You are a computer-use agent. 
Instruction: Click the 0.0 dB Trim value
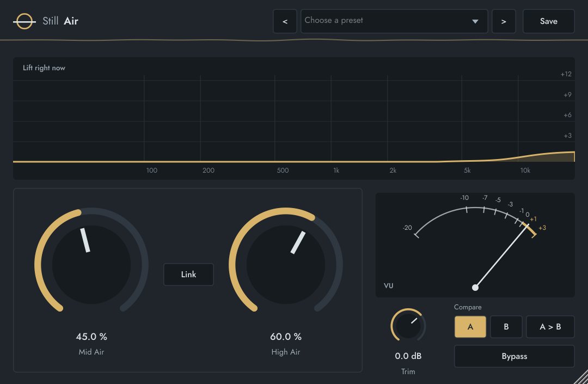408,356
